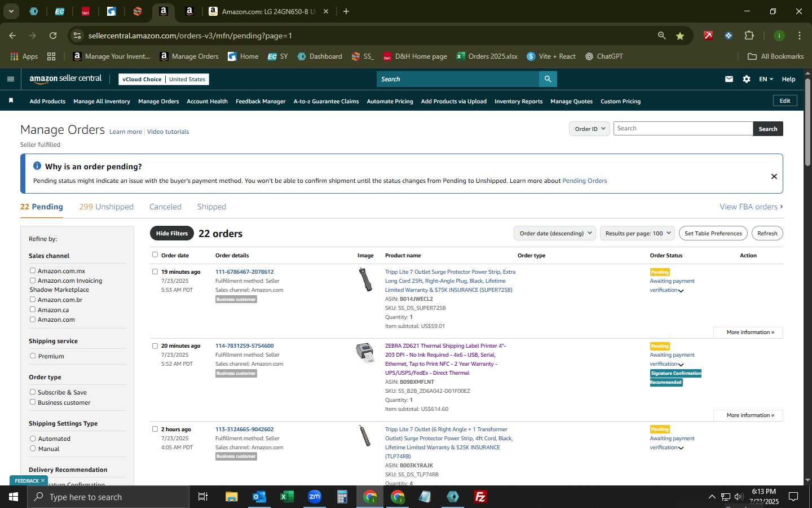Click the ZEBRA printer product thumbnail
The image size is (812, 508).
coord(365,353)
